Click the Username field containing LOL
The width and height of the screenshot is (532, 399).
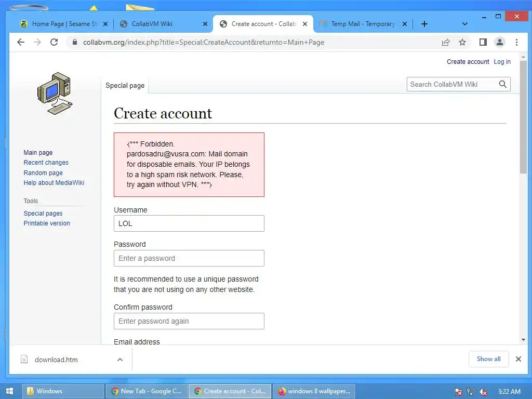(189, 223)
